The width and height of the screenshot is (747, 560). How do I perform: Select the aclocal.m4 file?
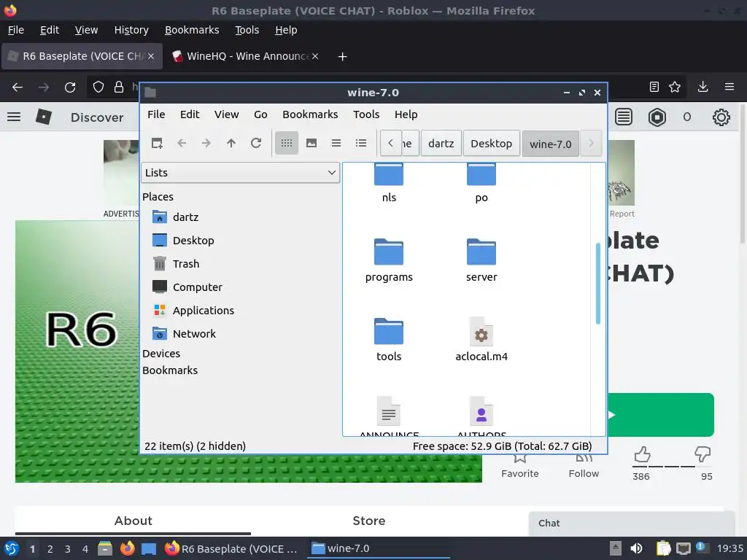pyautogui.click(x=481, y=340)
